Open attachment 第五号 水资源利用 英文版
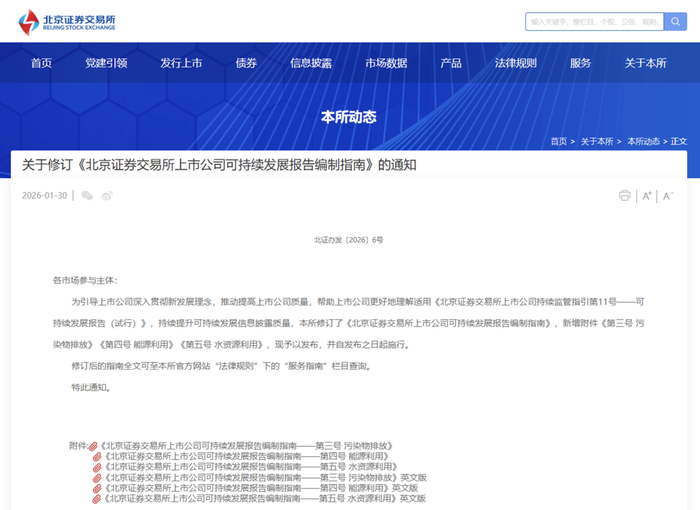Viewport: 700px width, 510px height. tap(265, 498)
